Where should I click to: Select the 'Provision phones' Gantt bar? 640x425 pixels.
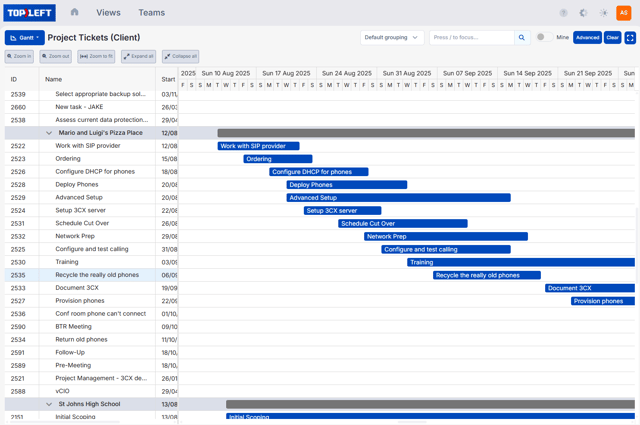point(603,301)
